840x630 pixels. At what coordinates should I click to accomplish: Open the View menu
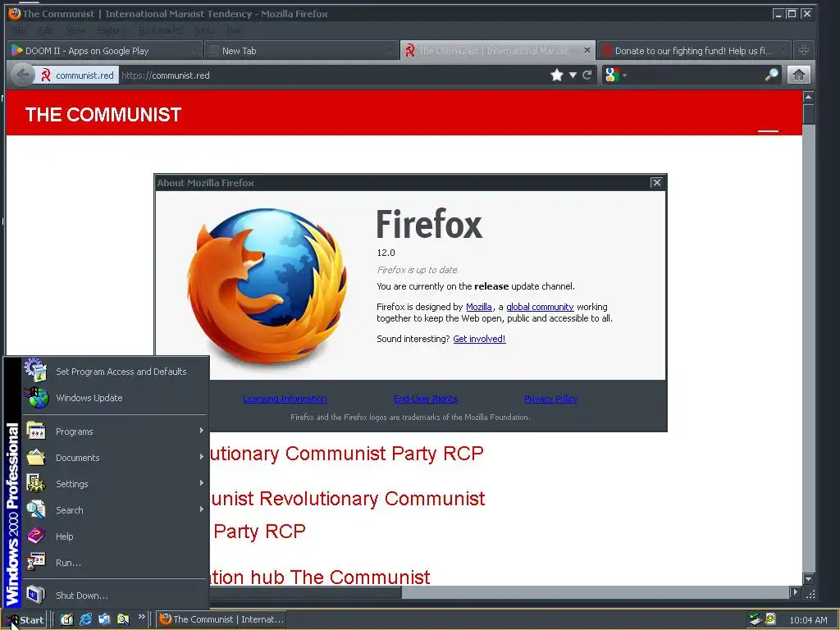click(x=75, y=30)
